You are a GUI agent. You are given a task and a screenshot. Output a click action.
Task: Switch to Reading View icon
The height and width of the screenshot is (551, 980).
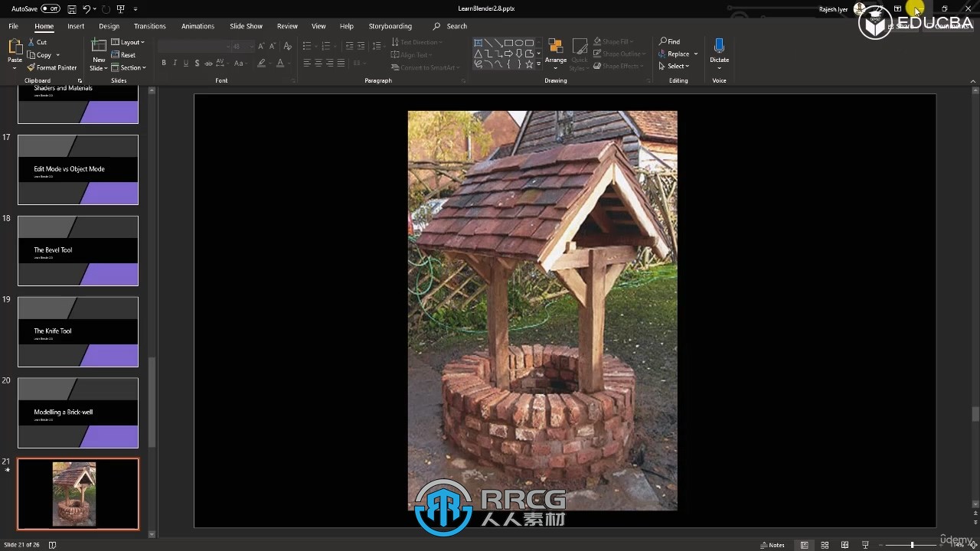pos(844,545)
